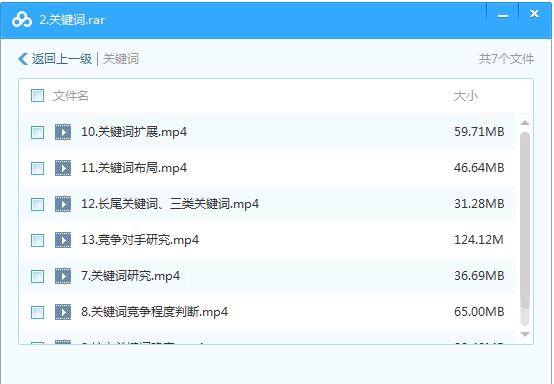554x384 pixels.
Task: Select file name 13.竞争对手研究.mp4
Action: tap(140, 240)
